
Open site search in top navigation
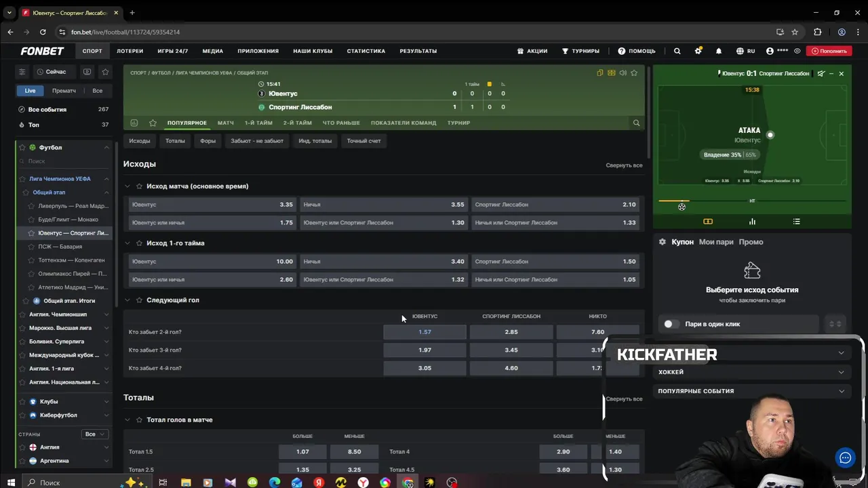[x=677, y=51]
